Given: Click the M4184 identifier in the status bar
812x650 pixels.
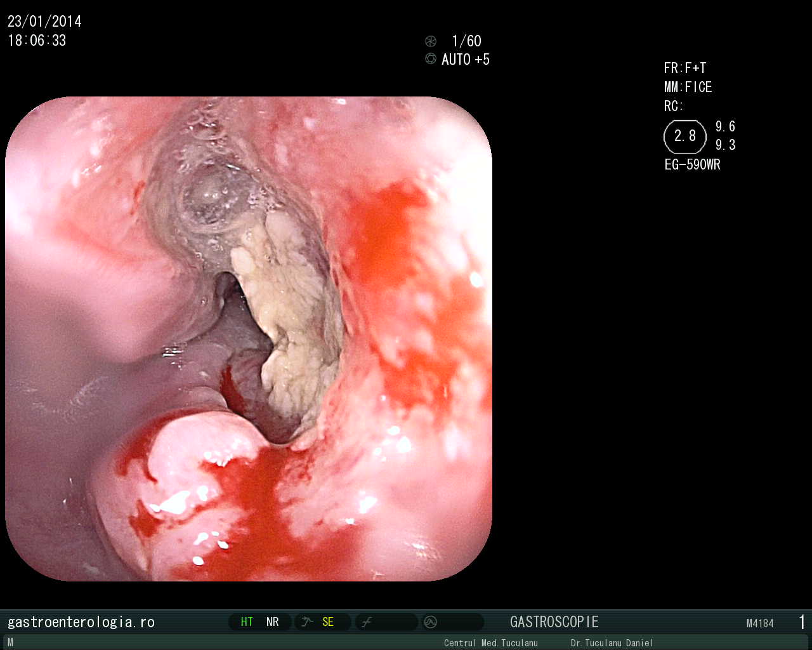Looking at the screenshot, I should (760, 623).
